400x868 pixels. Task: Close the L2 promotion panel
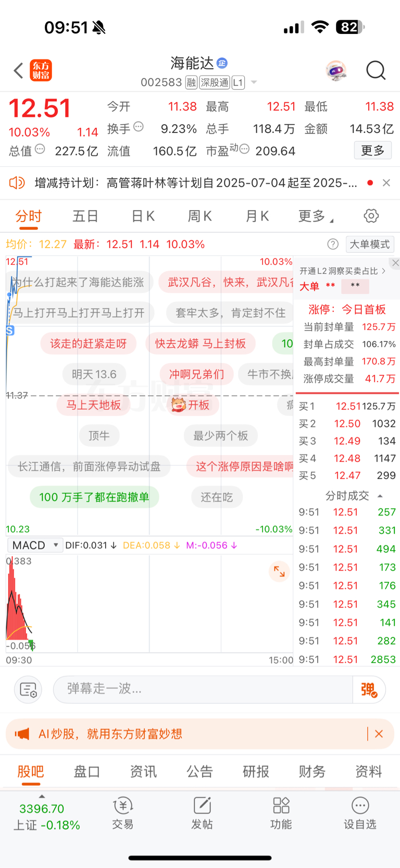click(x=395, y=263)
